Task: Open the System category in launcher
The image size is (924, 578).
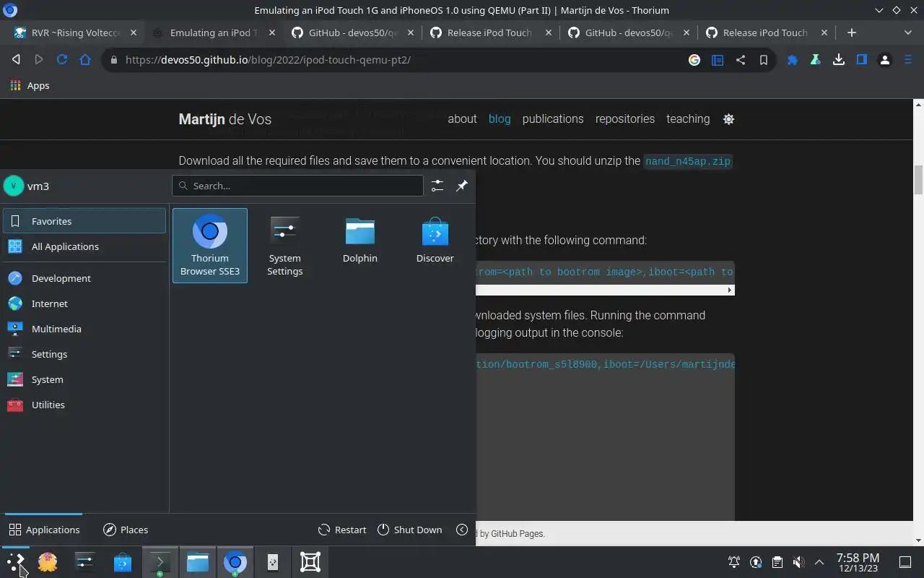Action: pyautogui.click(x=84, y=379)
